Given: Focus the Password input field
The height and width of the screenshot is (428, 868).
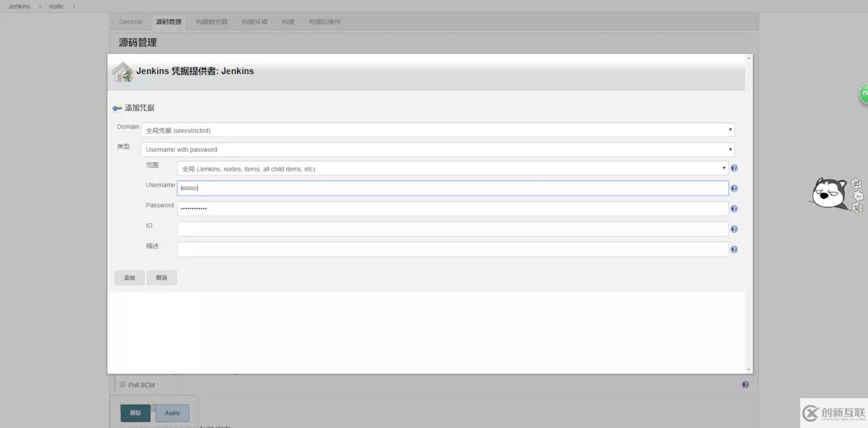Looking at the screenshot, I should (453, 208).
